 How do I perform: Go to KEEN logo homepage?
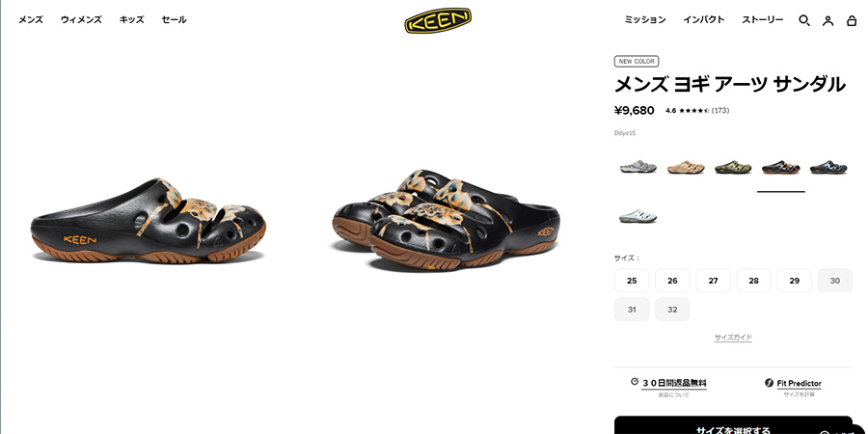click(x=438, y=20)
